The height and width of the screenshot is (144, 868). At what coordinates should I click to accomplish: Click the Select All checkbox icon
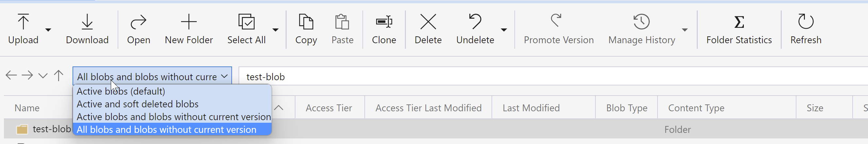pyautogui.click(x=246, y=22)
